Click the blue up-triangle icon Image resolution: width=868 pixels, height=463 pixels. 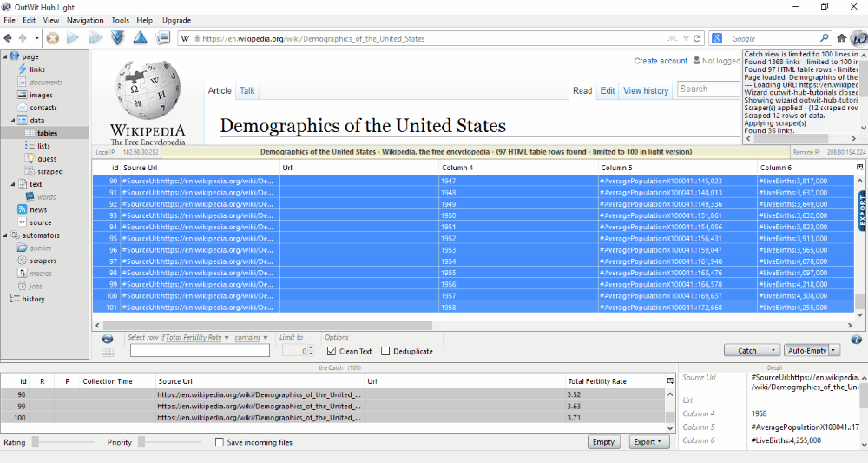(140, 37)
